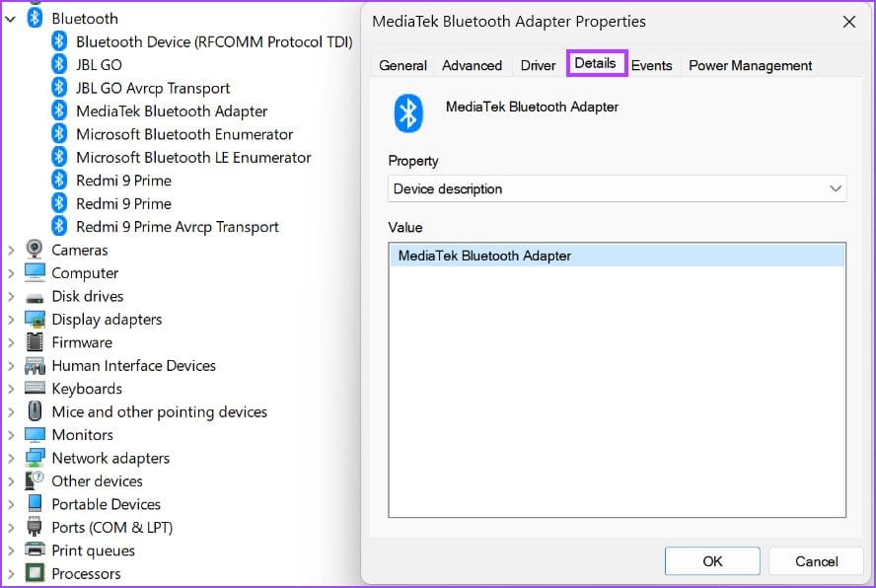Click the Cancel button
Screen dimensions: 876x588
pyautogui.click(x=816, y=560)
